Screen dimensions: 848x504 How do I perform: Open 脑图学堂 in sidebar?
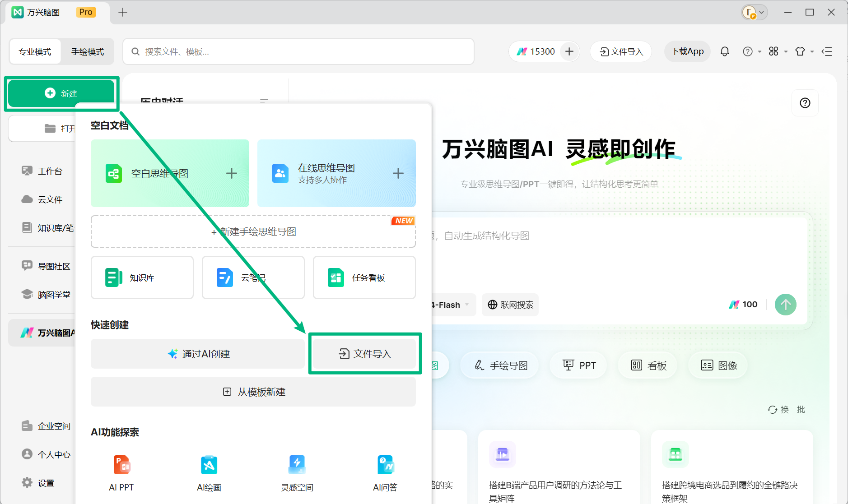[45, 295]
